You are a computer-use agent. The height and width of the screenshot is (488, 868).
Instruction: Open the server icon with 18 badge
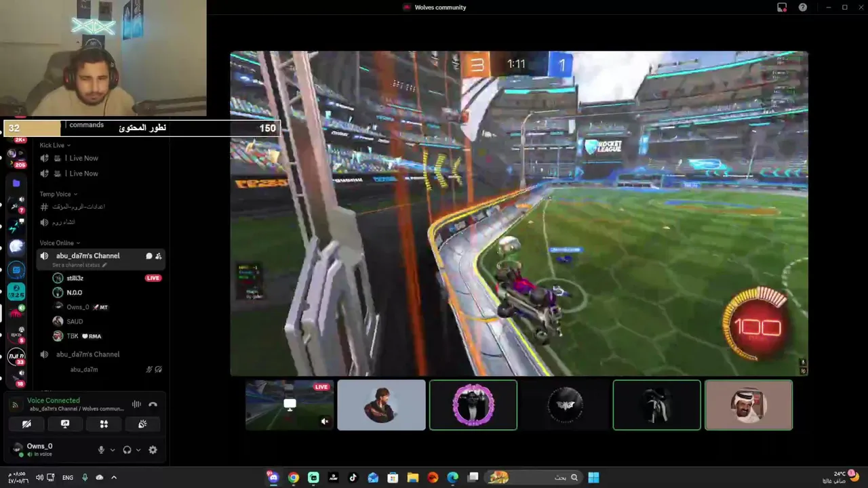(x=16, y=377)
